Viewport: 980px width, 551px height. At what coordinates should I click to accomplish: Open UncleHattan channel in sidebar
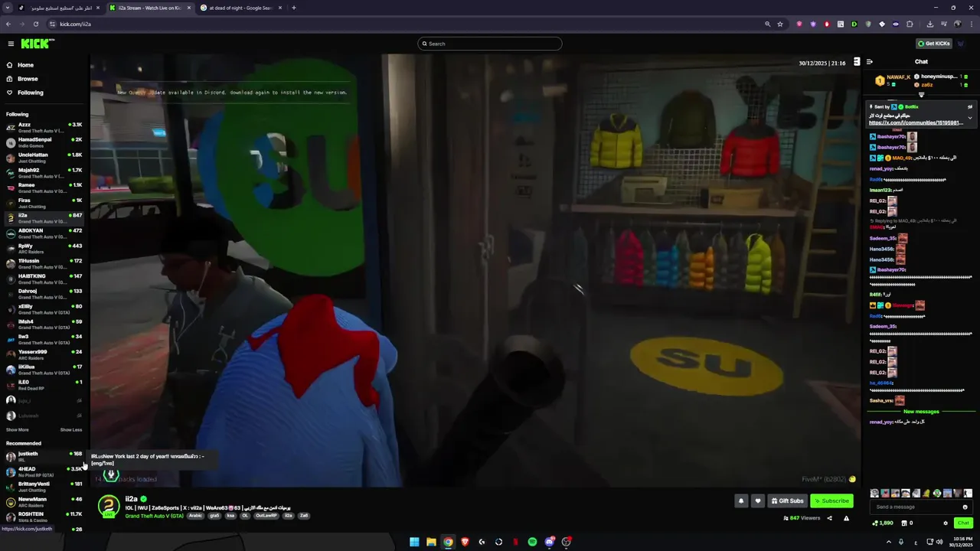tap(44, 157)
